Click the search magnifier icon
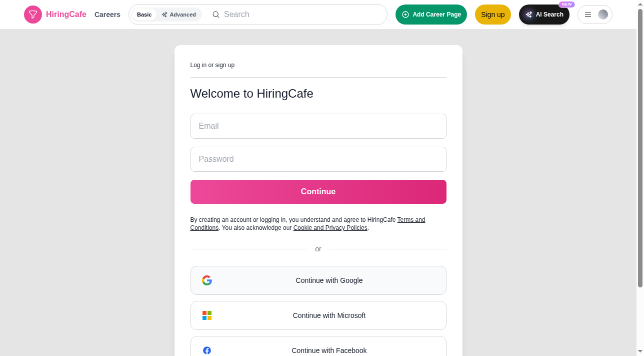Screen dimensions: 644x356 216,15
